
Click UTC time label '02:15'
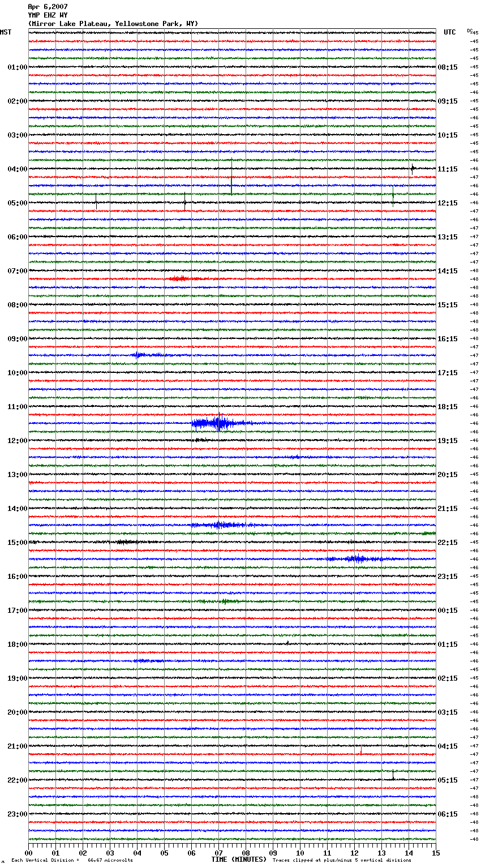click(x=448, y=678)
